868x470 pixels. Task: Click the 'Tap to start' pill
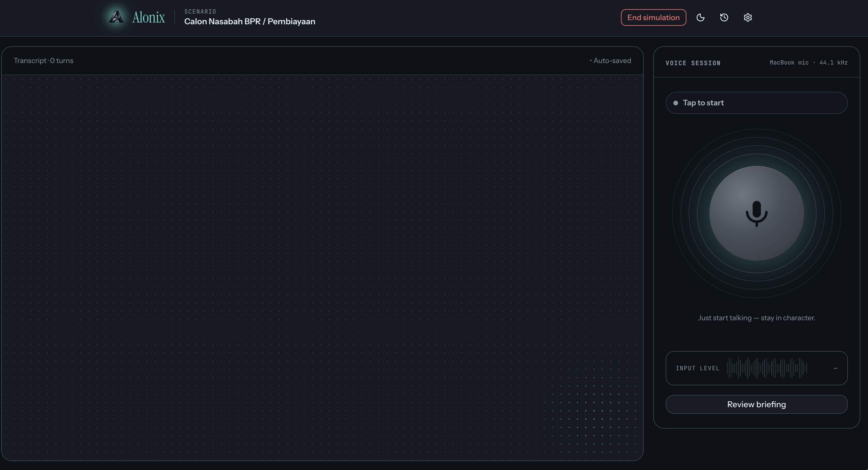click(x=756, y=103)
